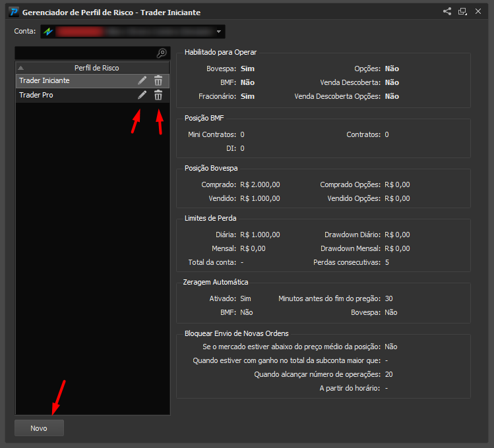Edit the Trader Pro risk profile
The width and height of the screenshot is (494, 448).
tap(142, 95)
